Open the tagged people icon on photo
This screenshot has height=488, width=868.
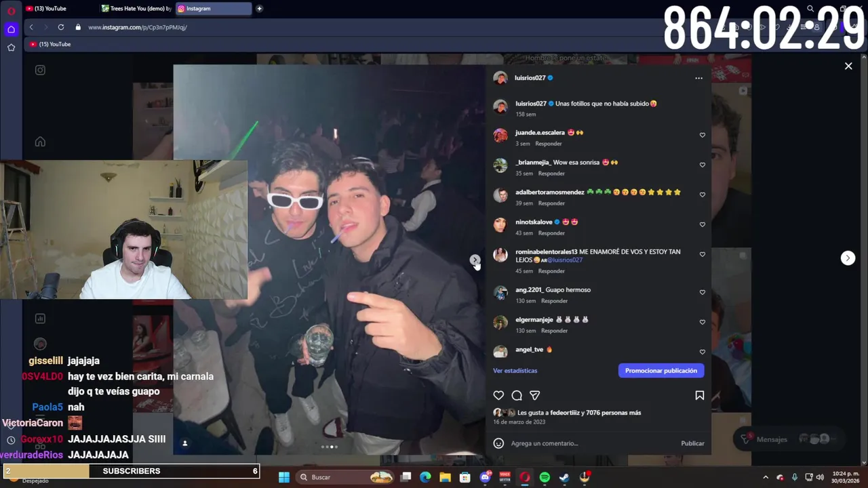184,443
